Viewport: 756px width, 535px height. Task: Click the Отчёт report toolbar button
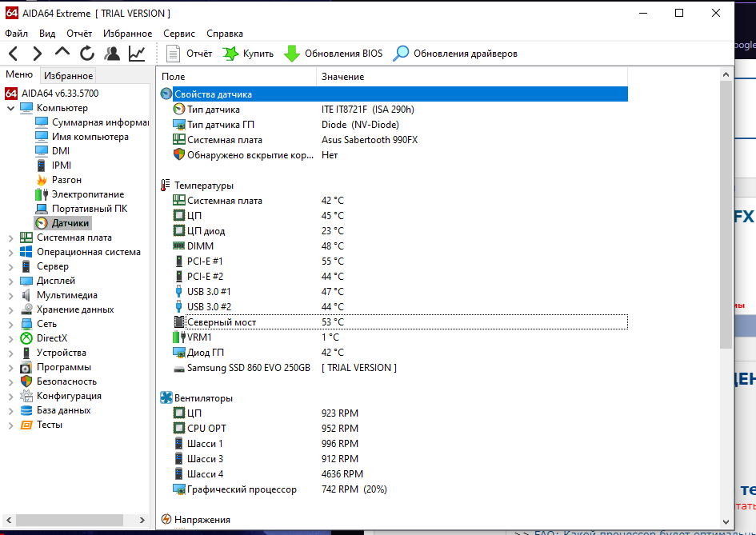point(189,54)
